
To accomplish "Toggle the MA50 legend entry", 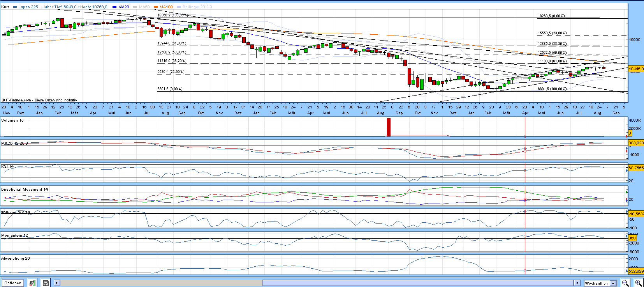I will click(x=142, y=7).
